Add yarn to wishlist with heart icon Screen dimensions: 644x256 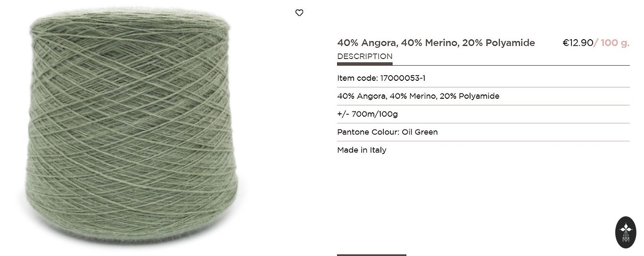299,13
